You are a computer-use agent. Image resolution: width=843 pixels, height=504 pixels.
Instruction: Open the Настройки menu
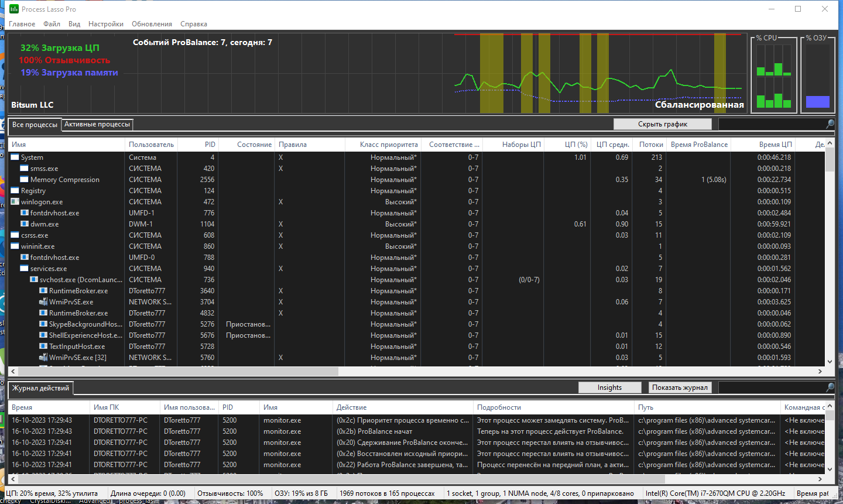(x=106, y=24)
